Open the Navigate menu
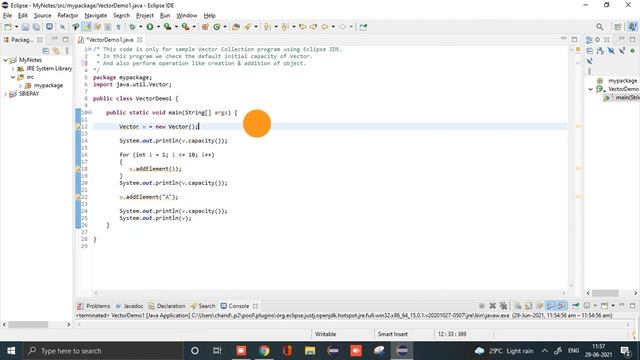640x360 pixels. [96, 16]
